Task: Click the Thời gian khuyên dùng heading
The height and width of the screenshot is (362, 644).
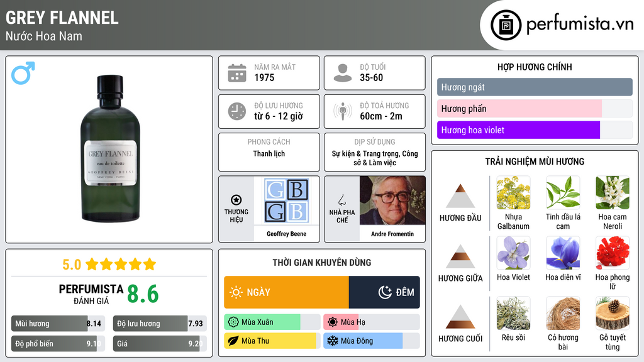Action: 321,263
